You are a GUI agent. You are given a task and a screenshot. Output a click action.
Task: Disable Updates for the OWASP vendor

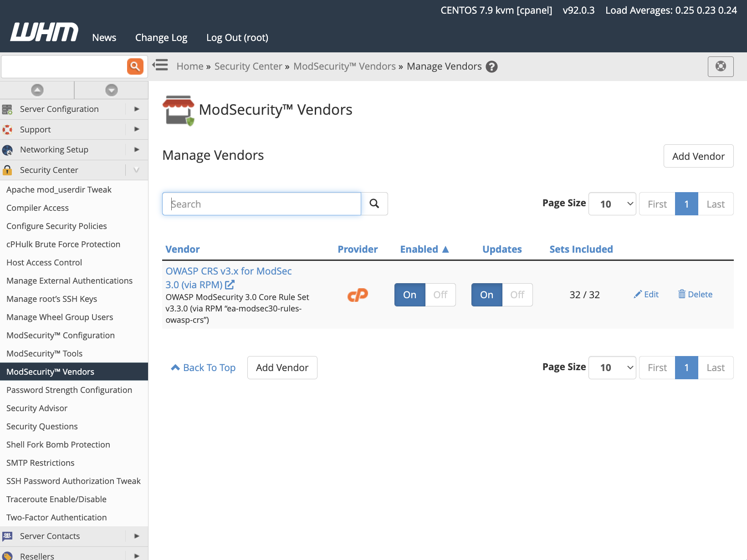tap(517, 295)
